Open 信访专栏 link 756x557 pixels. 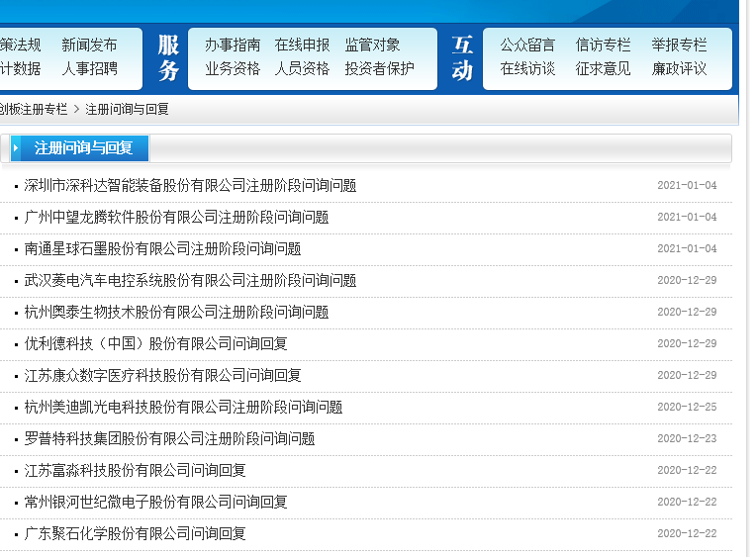604,45
